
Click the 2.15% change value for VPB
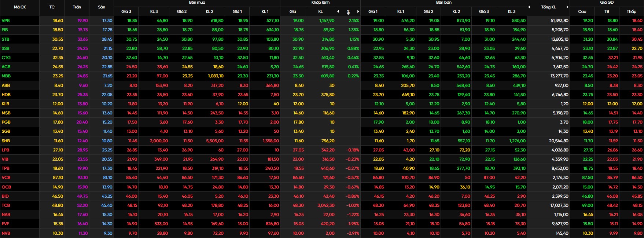pyautogui.click(x=354, y=21)
